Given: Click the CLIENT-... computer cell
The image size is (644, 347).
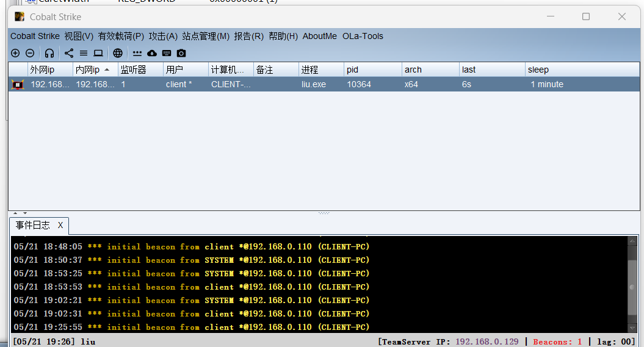Looking at the screenshot, I should coord(231,85).
